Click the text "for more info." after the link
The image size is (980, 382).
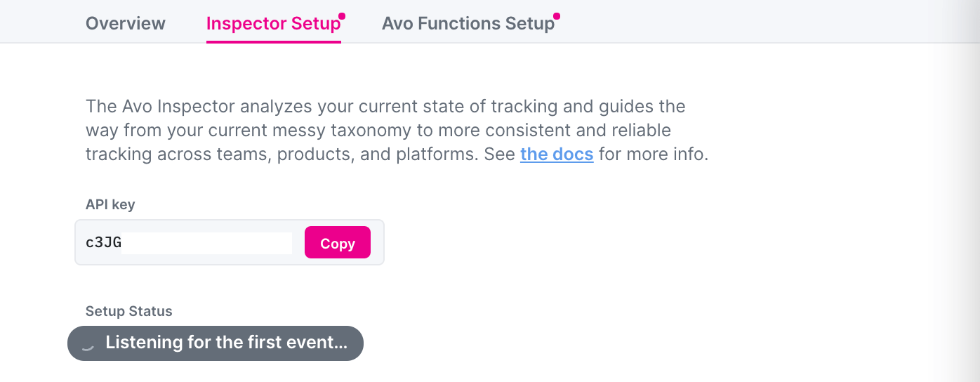click(653, 154)
